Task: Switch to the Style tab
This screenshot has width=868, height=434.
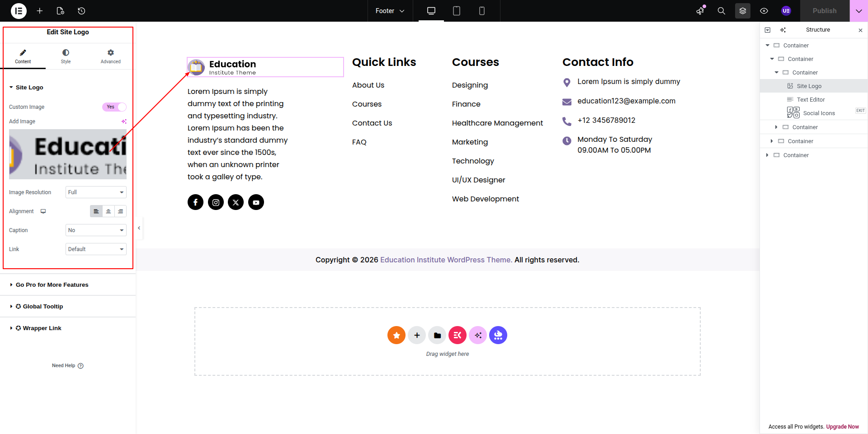Action: click(66, 56)
